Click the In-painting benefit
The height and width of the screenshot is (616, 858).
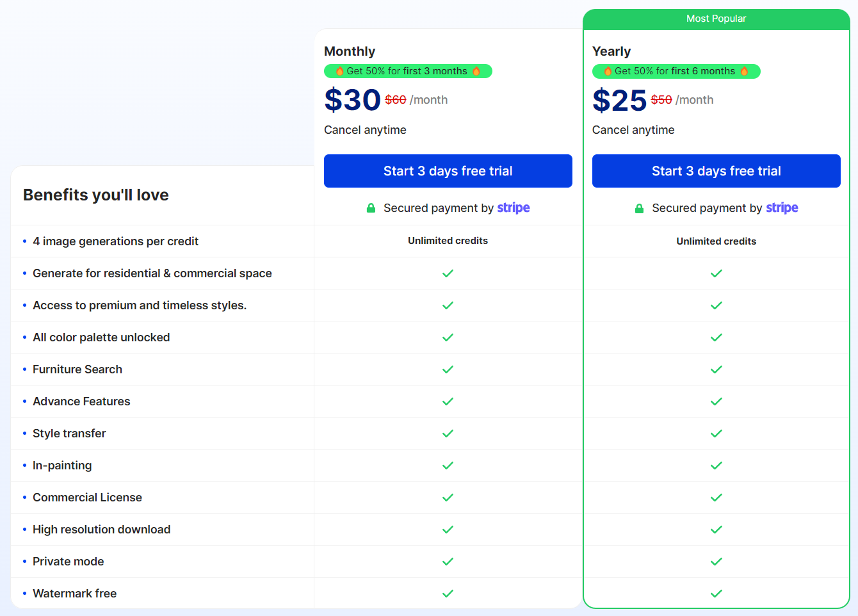tap(62, 466)
